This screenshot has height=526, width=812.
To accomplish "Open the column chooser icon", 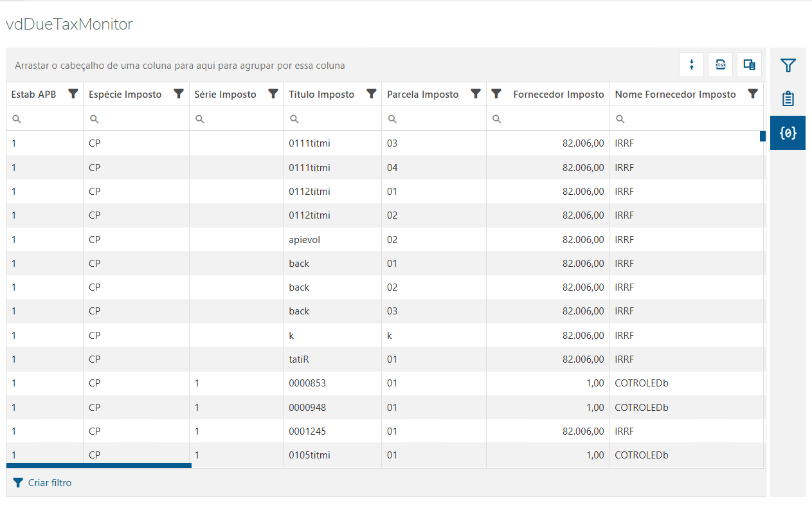I will click(749, 64).
